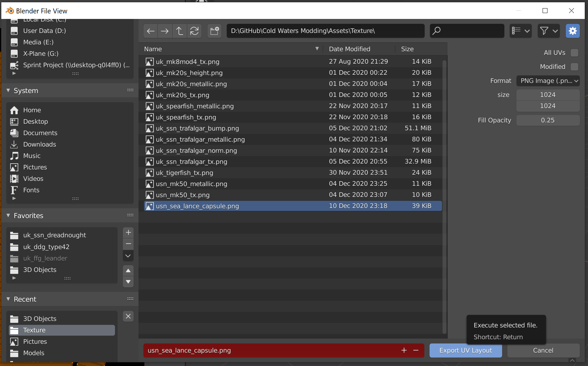Open the Downloads system folder

point(70,144)
